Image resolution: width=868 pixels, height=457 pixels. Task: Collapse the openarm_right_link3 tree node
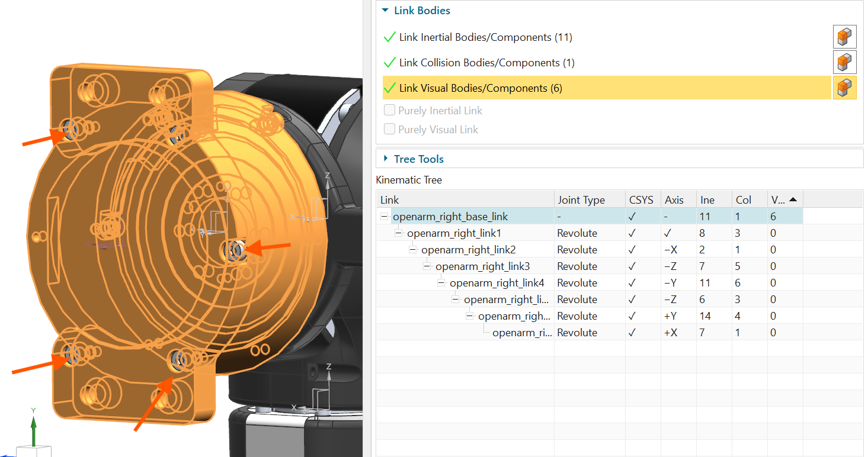coord(427,266)
